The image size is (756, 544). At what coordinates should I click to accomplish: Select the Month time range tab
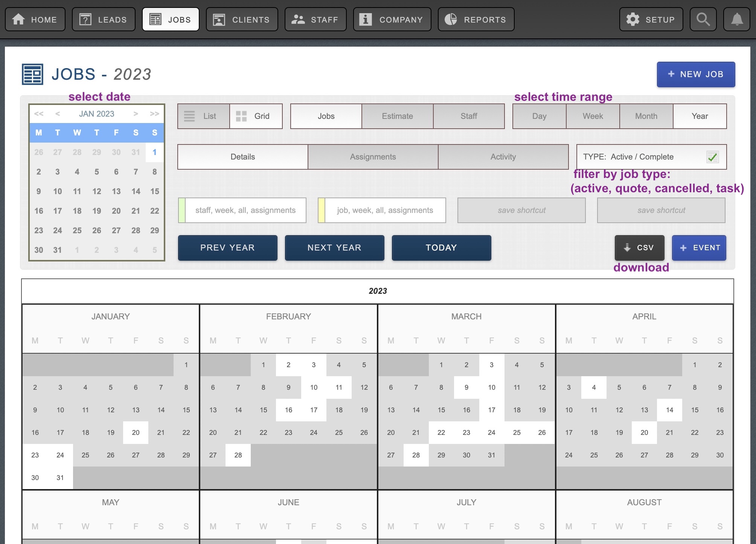646,116
